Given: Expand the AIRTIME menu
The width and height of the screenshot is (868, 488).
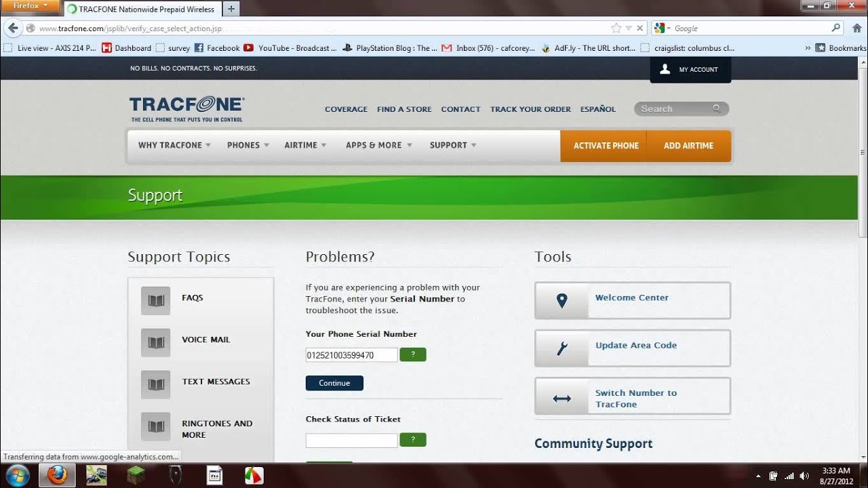Looking at the screenshot, I should coord(305,145).
